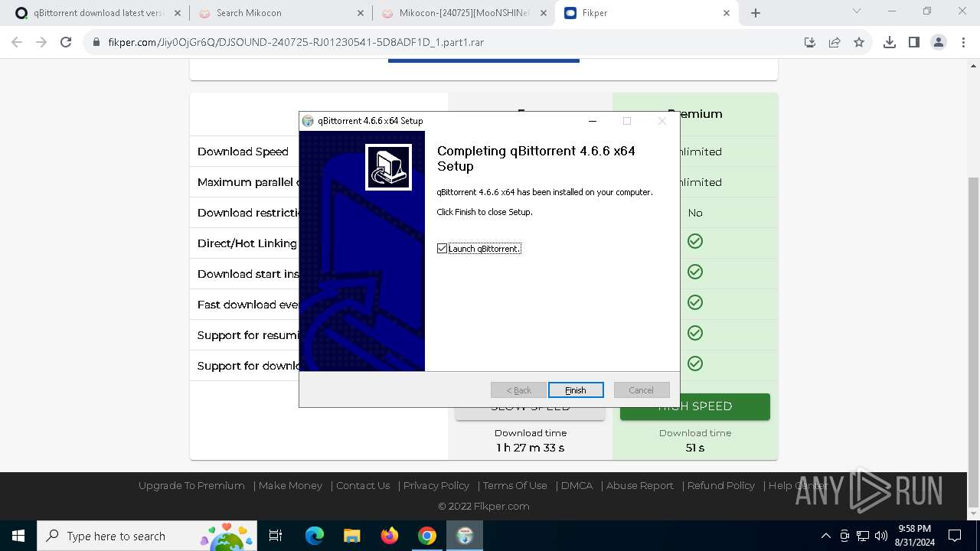Image resolution: width=980 pixels, height=551 pixels.
Task: View site information lock icon
Action: pyautogui.click(x=96, y=42)
